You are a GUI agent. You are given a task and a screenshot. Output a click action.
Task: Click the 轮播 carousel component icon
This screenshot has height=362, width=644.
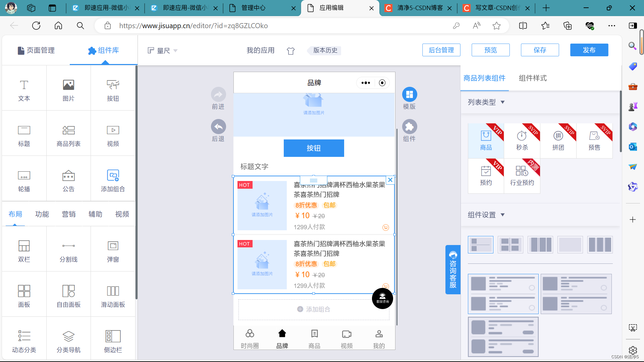pyautogui.click(x=24, y=176)
